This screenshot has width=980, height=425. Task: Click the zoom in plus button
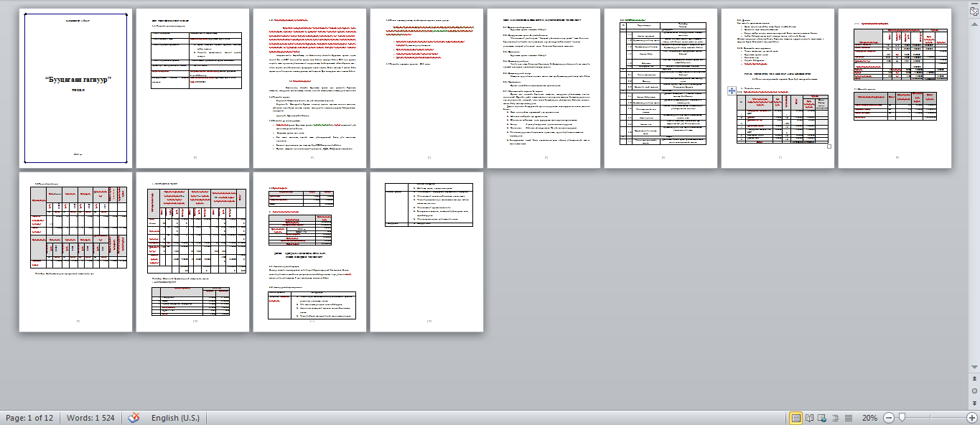pos(972,418)
